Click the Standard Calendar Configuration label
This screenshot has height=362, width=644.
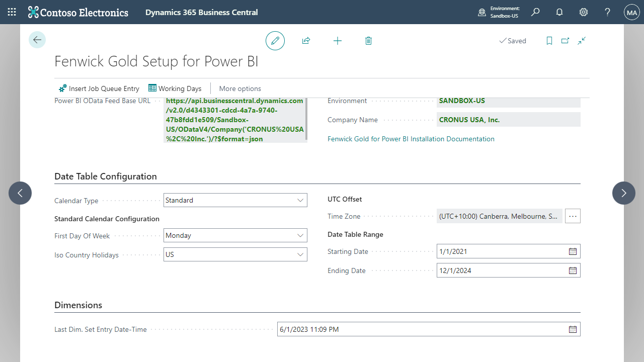click(107, 219)
